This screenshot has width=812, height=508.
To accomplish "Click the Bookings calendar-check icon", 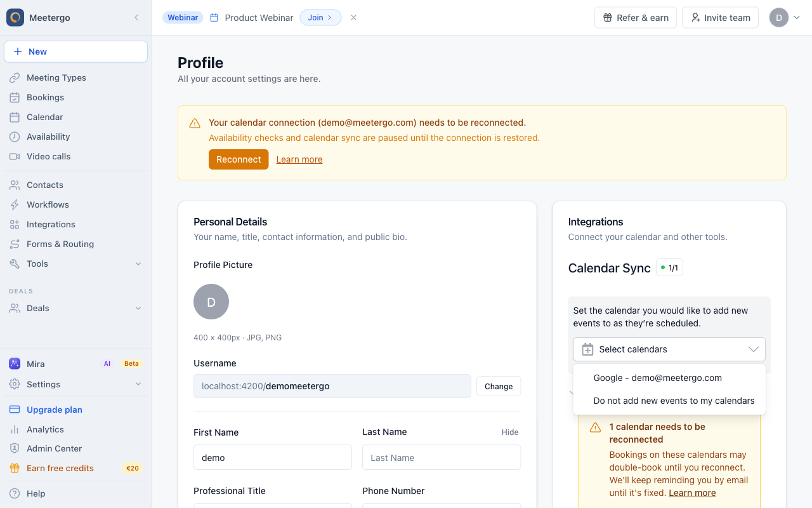I will point(15,97).
